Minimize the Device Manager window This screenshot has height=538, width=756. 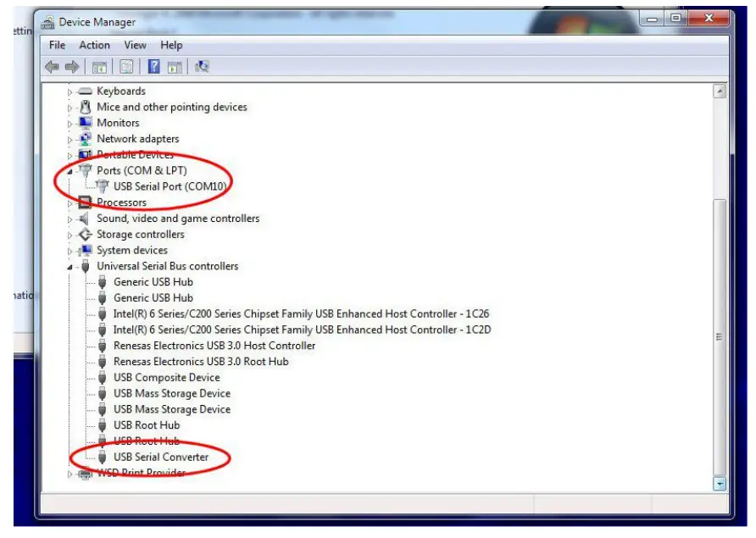pyautogui.click(x=652, y=19)
